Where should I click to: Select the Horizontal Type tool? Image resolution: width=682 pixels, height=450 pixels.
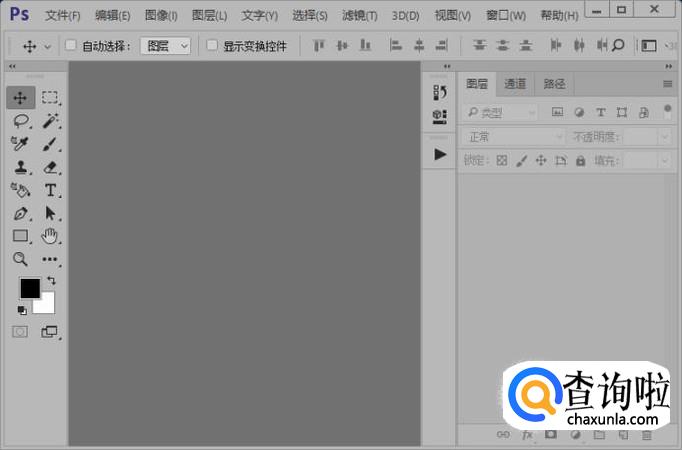point(50,190)
